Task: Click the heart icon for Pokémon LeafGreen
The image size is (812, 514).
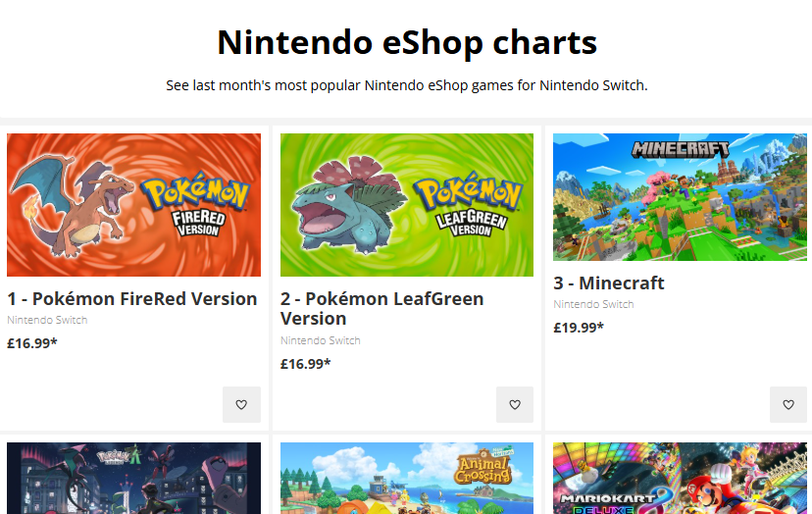Action: [515, 404]
